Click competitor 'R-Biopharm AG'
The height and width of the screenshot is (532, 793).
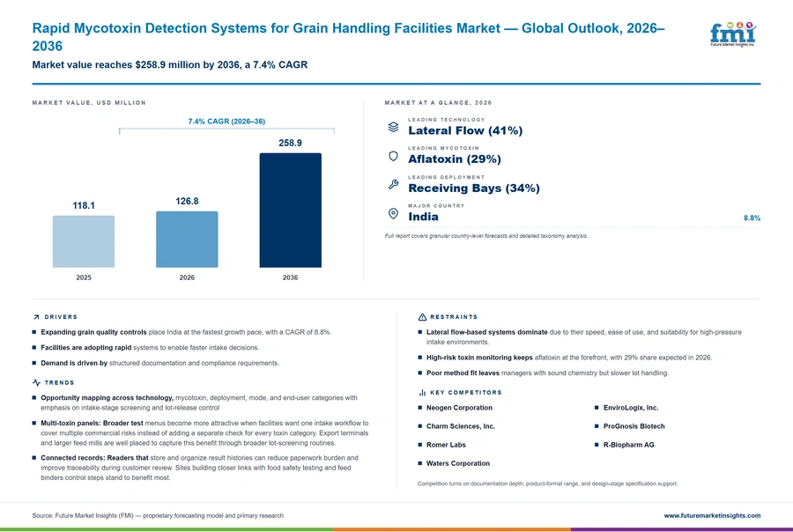(628, 445)
